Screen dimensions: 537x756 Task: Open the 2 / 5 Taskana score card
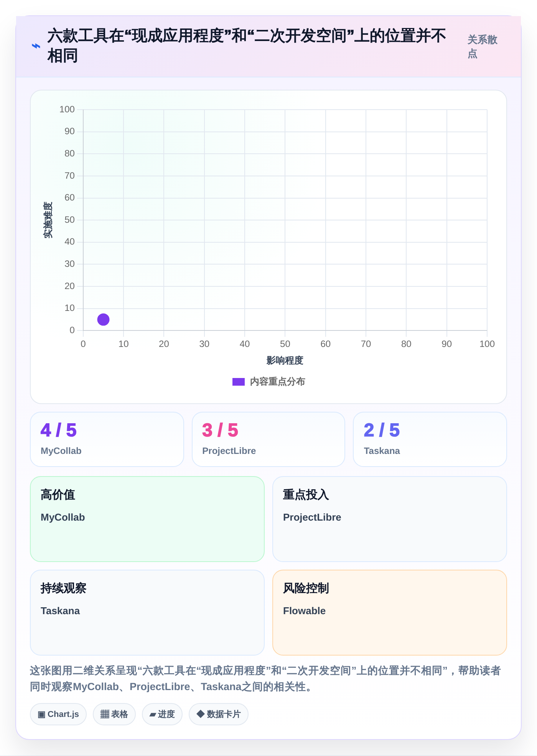[x=430, y=439]
